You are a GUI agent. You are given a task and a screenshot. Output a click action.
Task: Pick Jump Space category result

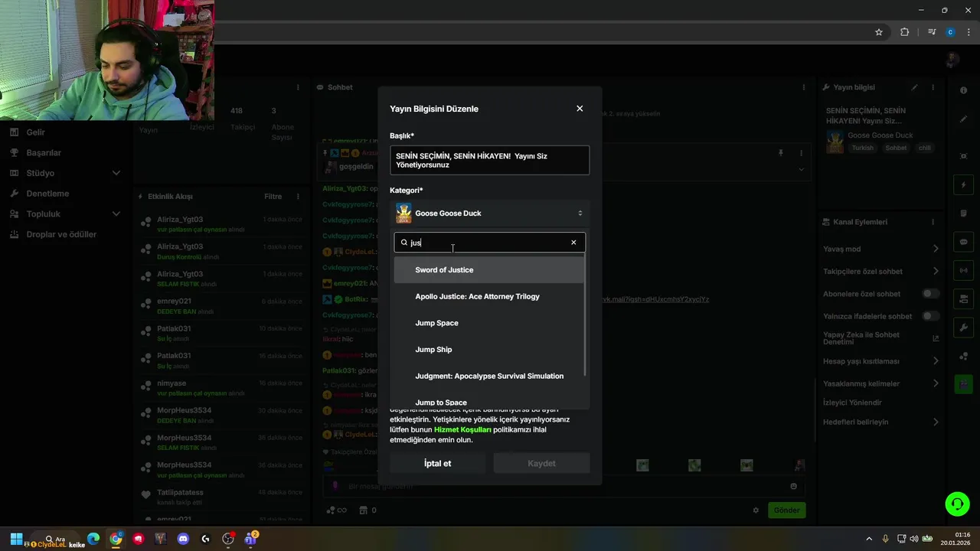(488, 323)
